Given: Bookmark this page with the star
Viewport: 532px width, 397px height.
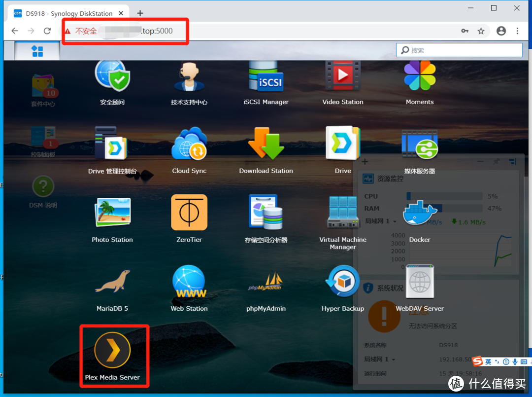Looking at the screenshot, I should pos(481,31).
